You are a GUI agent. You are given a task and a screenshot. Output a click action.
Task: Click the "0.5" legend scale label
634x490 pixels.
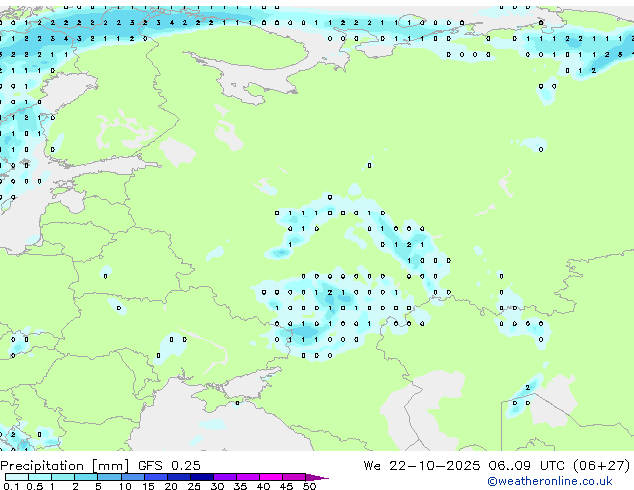(x=35, y=486)
